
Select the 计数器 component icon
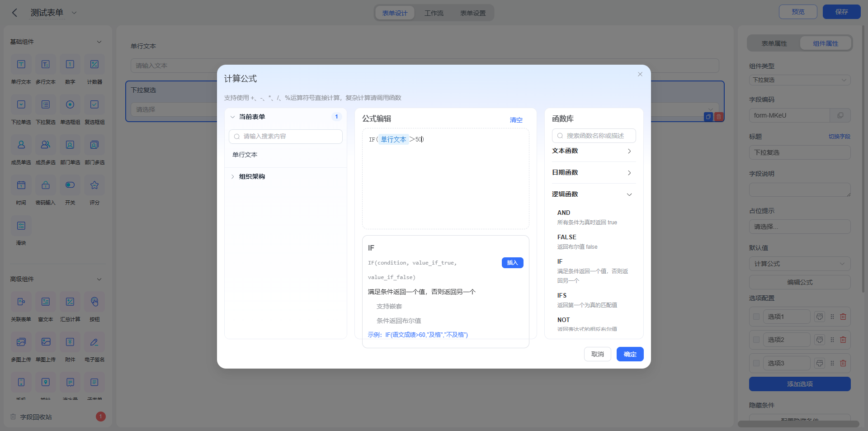pyautogui.click(x=94, y=65)
